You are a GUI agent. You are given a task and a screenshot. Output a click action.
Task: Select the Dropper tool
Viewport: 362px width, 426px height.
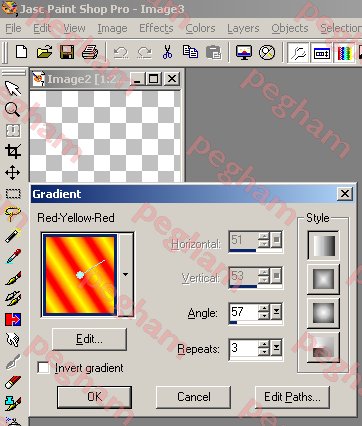coord(13,256)
